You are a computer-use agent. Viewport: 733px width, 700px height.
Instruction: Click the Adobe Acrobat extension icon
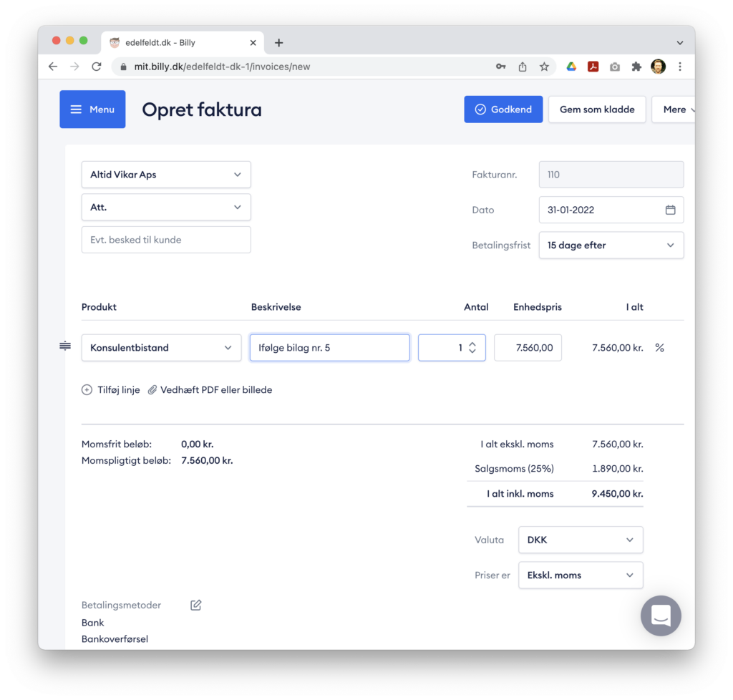pos(593,67)
